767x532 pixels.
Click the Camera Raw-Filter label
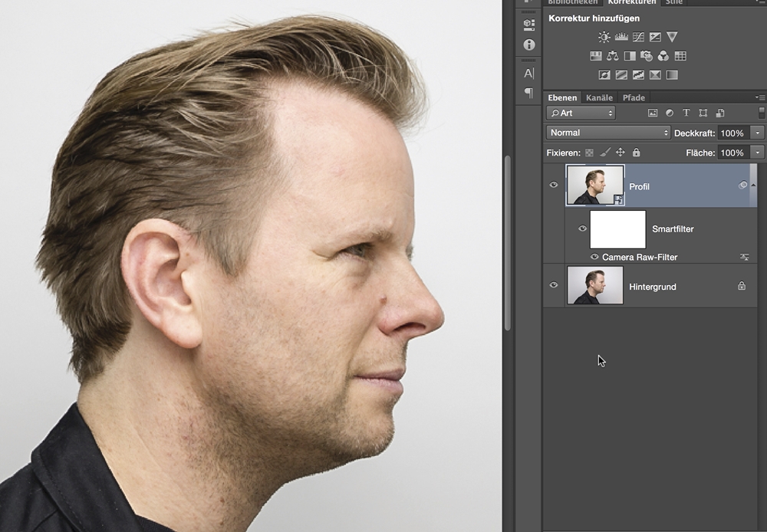click(640, 257)
